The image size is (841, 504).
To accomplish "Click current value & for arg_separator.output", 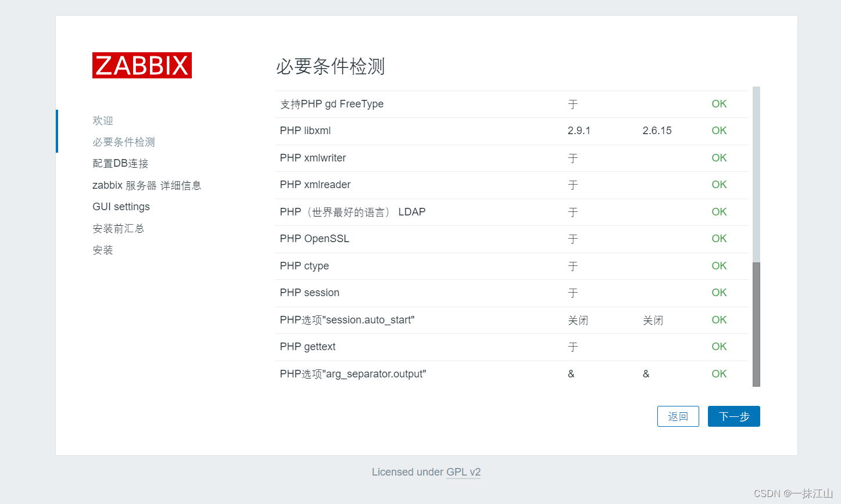I will point(571,374).
